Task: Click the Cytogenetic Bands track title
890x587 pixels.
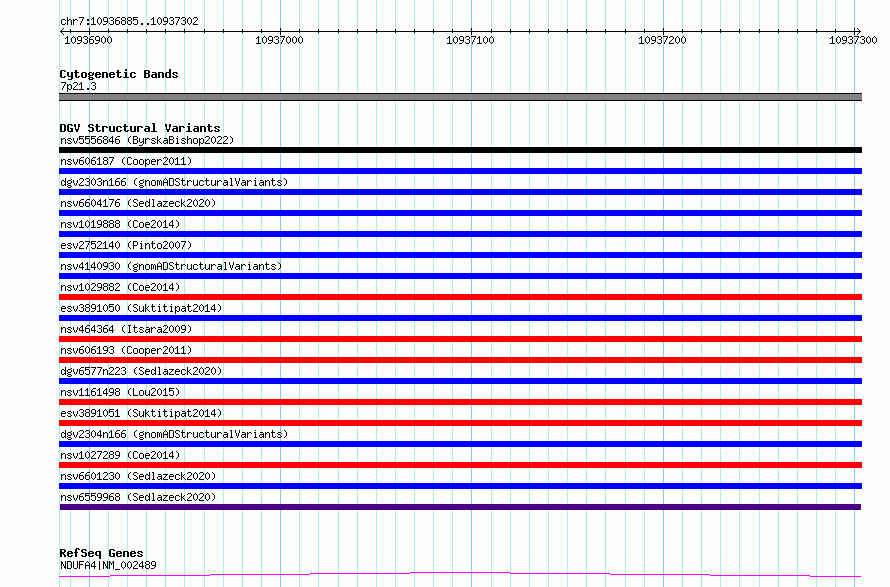Action: coord(119,74)
